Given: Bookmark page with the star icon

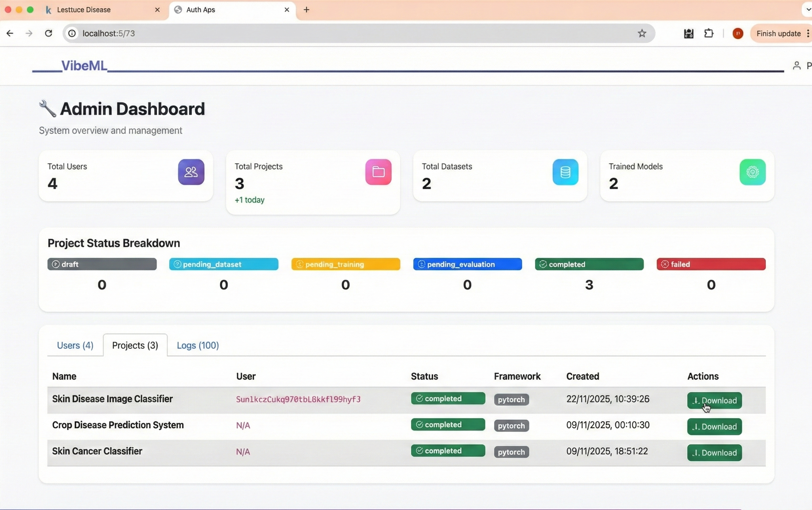Looking at the screenshot, I should [642, 33].
